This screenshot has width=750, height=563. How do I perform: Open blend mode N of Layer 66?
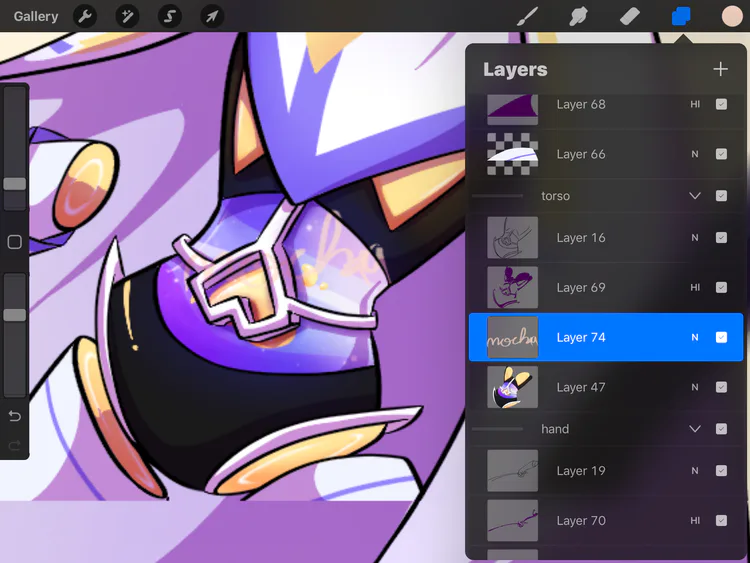pyautogui.click(x=695, y=154)
